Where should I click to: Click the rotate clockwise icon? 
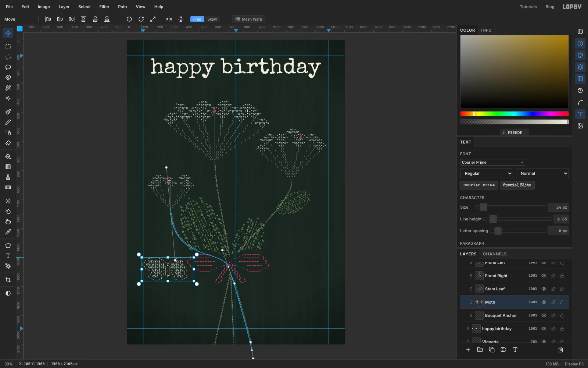(141, 19)
